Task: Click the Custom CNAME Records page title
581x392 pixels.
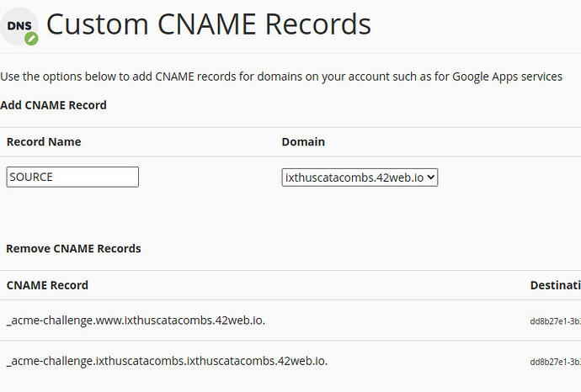Action: (x=209, y=24)
